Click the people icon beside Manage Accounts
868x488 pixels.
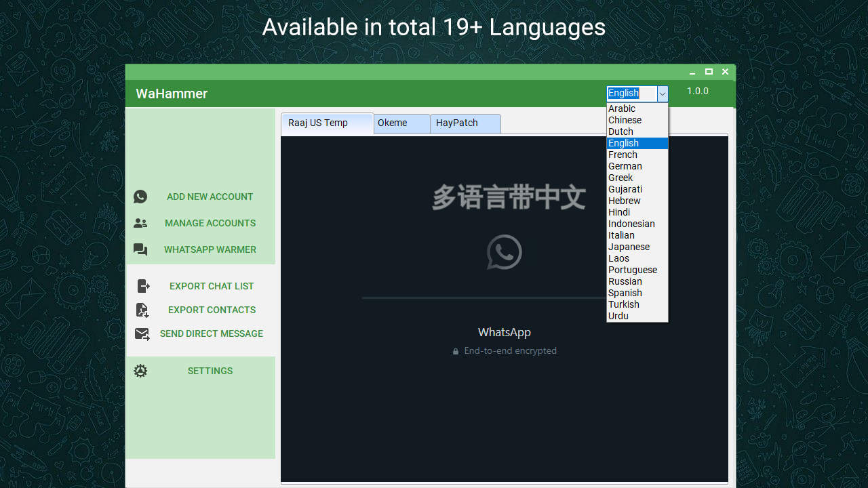coord(140,223)
